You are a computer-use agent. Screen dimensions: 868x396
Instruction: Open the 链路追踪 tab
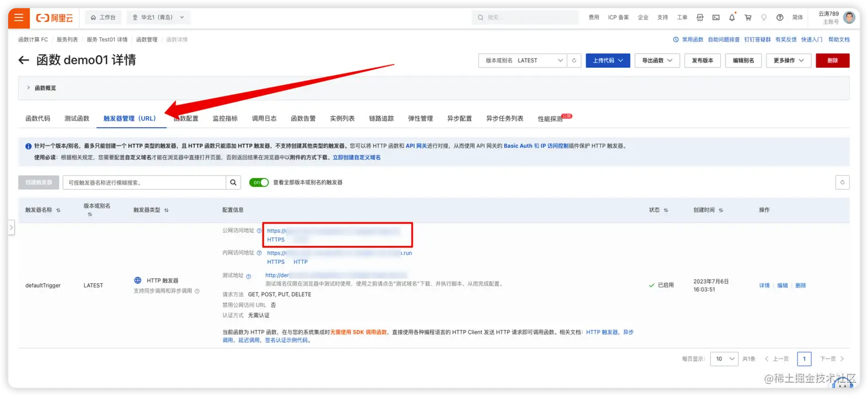[381, 118]
